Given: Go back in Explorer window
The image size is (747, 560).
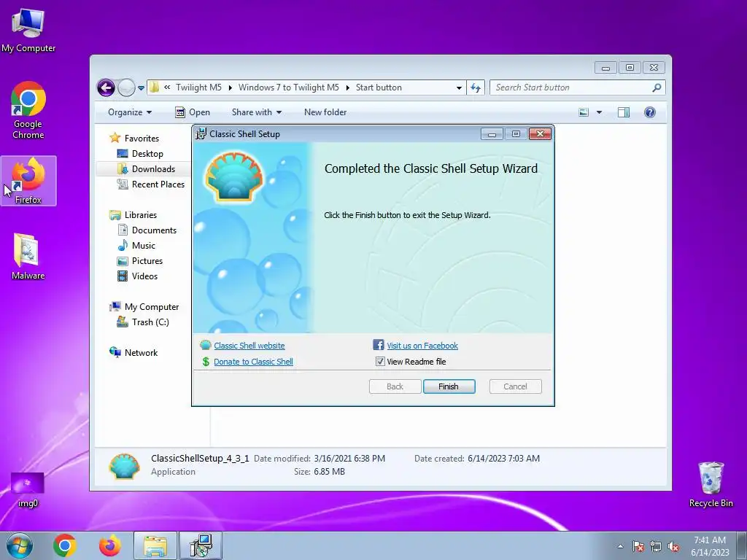Looking at the screenshot, I should [x=106, y=87].
